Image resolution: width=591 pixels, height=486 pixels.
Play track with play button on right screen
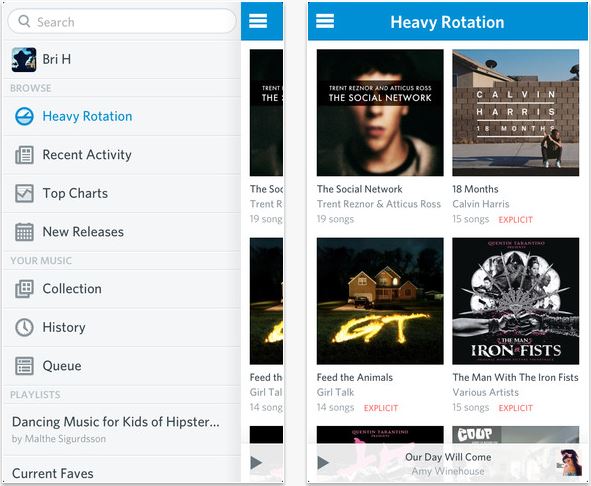coord(323,462)
